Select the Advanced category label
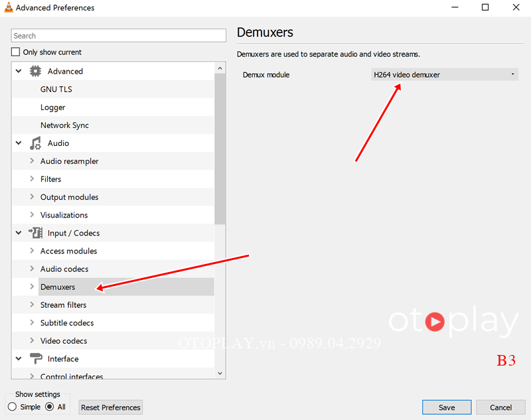Image resolution: width=531 pixels, height=420 pixels. pos(65,71)
